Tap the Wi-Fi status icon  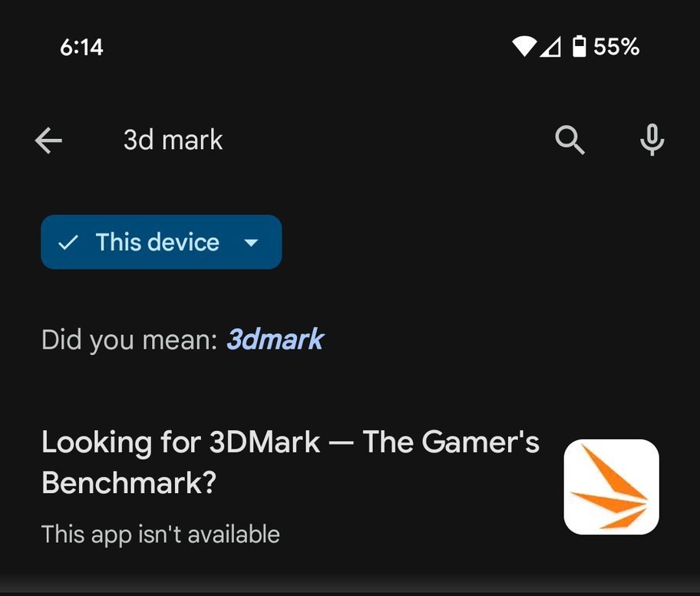coord(524,47)
